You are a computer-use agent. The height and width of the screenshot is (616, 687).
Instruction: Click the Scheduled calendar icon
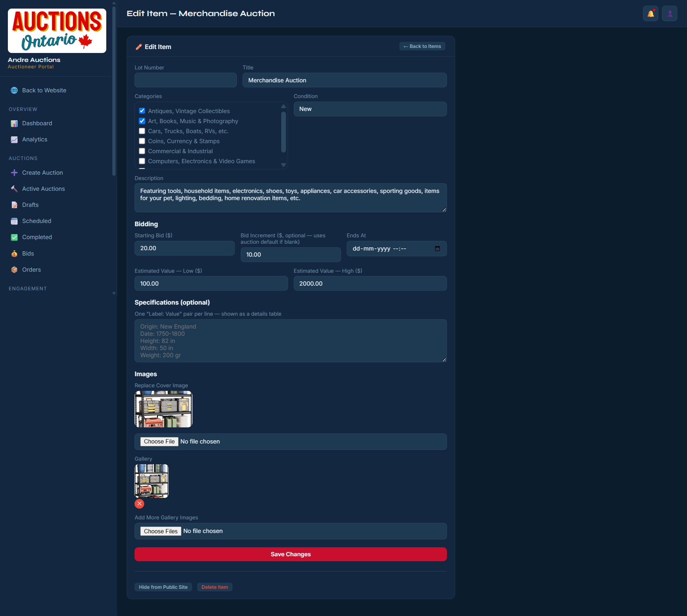pyautogui.click(x=14, y=221)
